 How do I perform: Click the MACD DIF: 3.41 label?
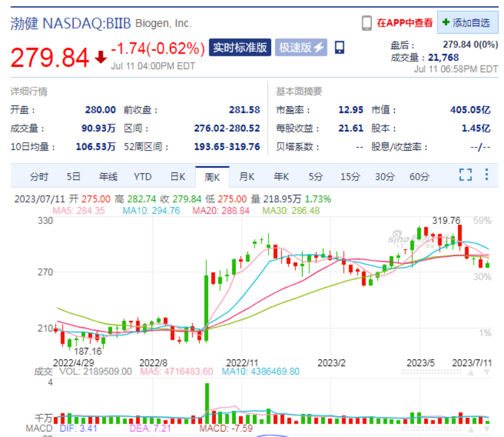(78, 429)
